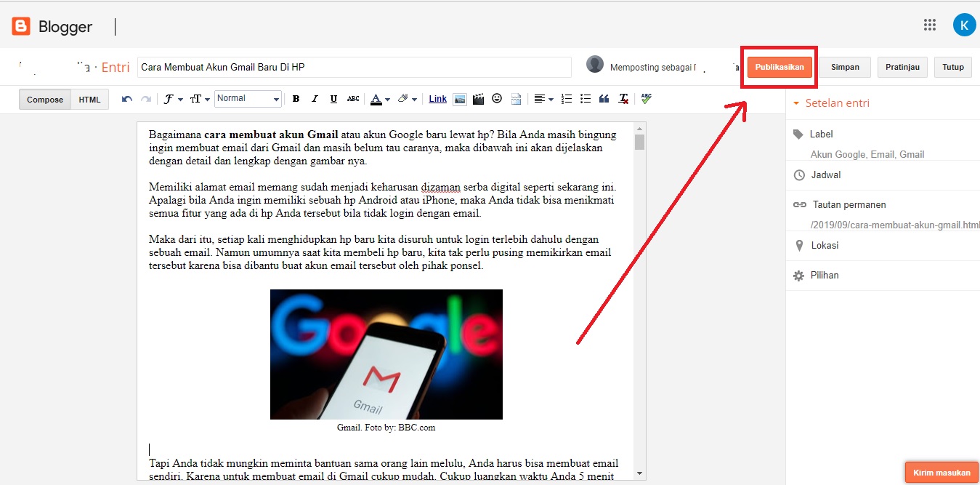Switch to HTML mode
Viewport: 980px width, 485px height.
[x=90, y=100]
